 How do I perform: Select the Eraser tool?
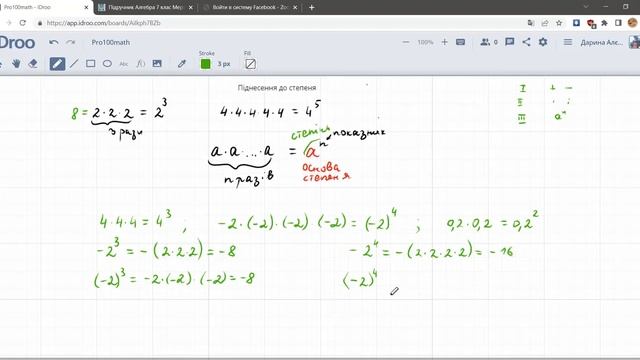[33, 64]
